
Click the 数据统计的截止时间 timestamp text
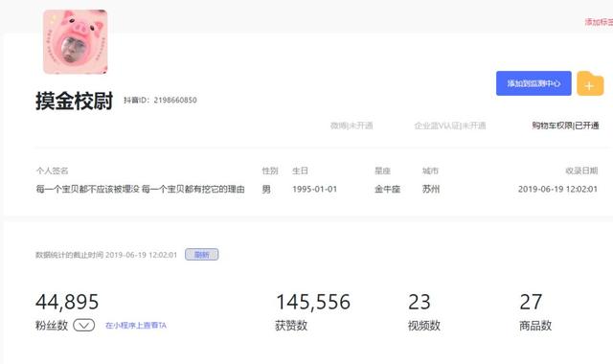pyautogui.click(x=106, y=255)
